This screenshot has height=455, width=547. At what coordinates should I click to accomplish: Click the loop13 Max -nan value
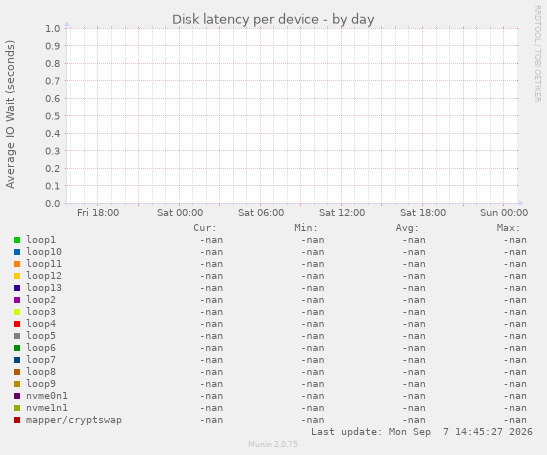pos(515,288)
